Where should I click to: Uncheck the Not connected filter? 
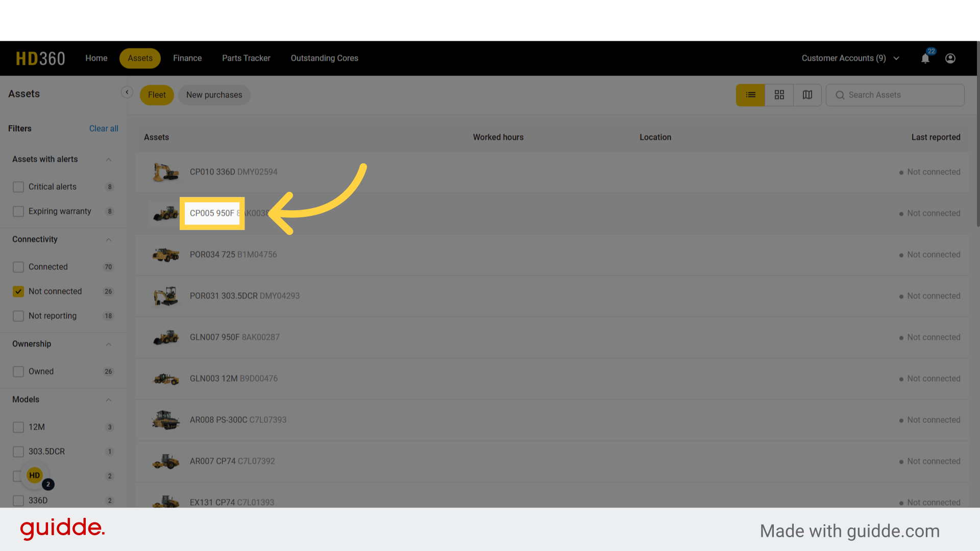pos(18,291)
